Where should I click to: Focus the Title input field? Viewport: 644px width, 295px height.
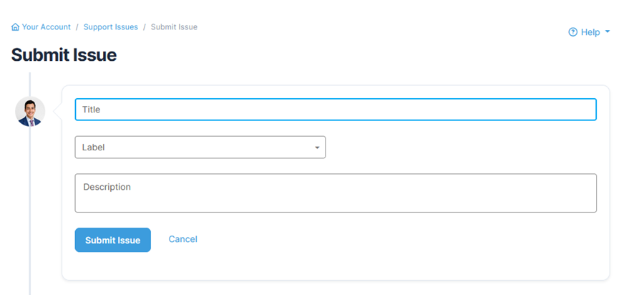[x=336, y=110]
